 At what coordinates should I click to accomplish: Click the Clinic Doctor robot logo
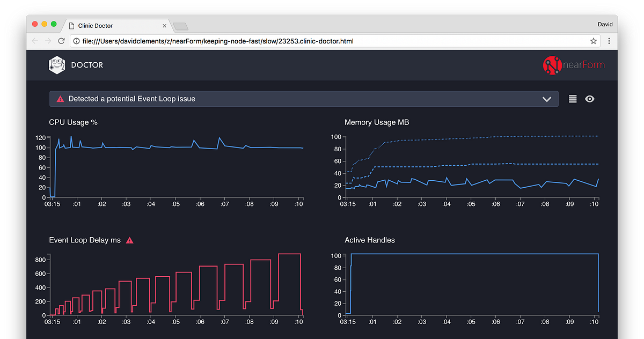[57, 64]
